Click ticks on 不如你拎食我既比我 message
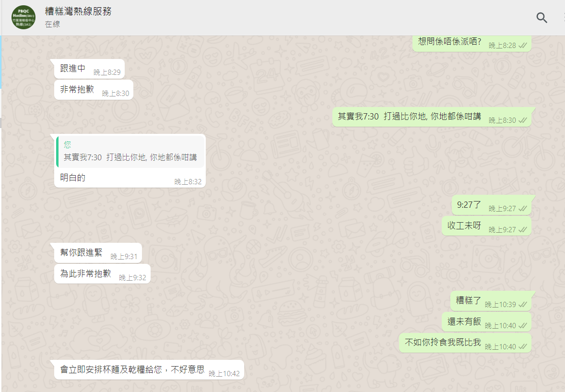 click(x=522, y=347)
